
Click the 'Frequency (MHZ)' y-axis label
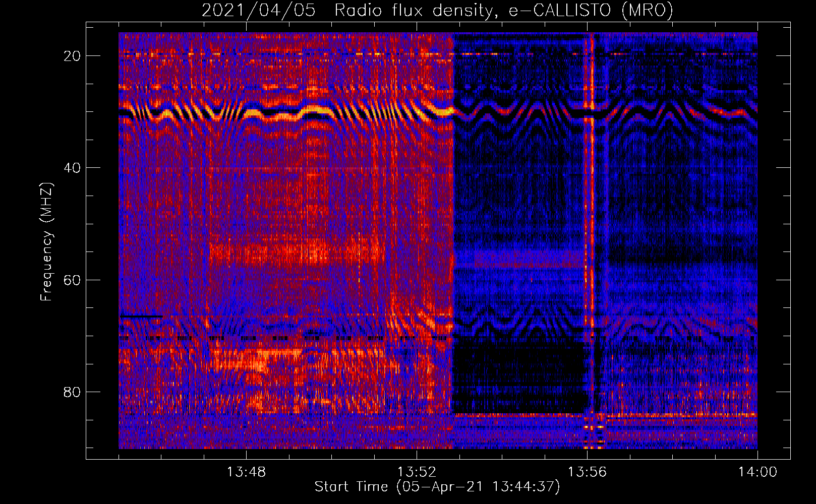(46, 242)
